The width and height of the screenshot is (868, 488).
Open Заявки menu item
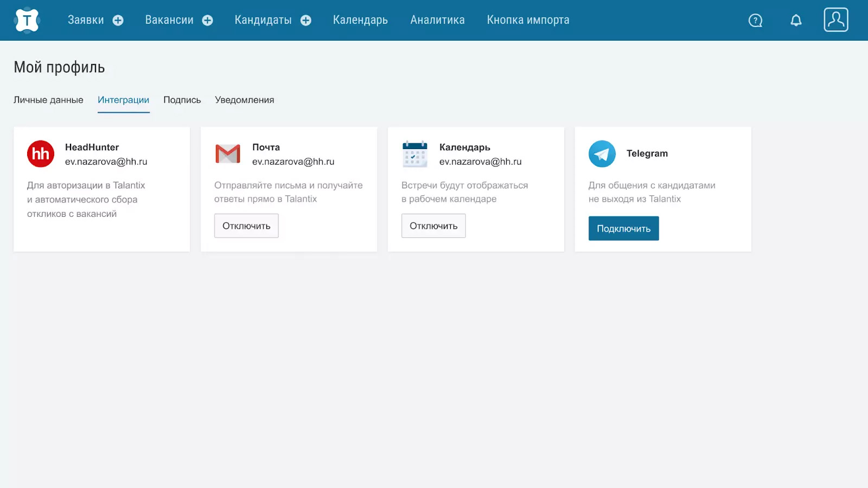click(86, 20)
